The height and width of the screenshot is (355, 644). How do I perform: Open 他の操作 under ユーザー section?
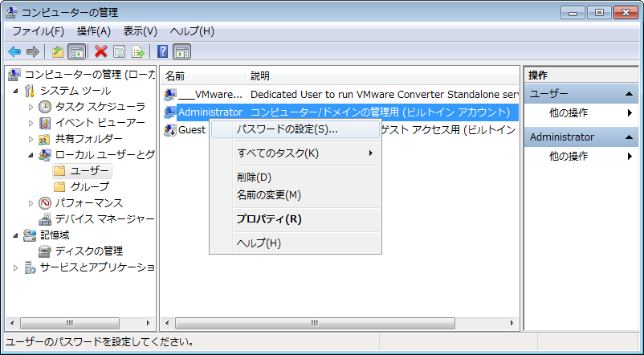click(581, 113)
